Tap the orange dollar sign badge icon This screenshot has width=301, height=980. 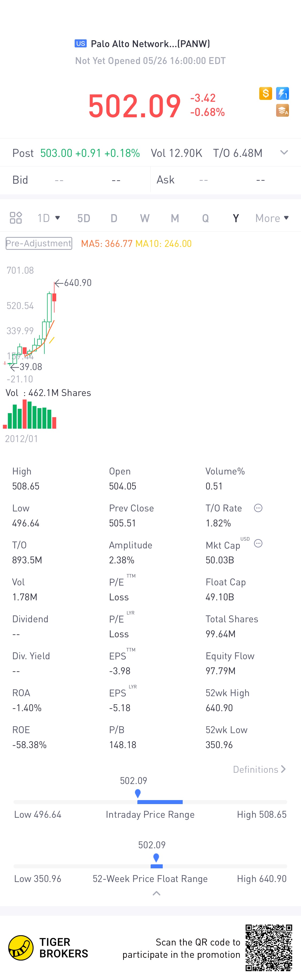[265, 93]
